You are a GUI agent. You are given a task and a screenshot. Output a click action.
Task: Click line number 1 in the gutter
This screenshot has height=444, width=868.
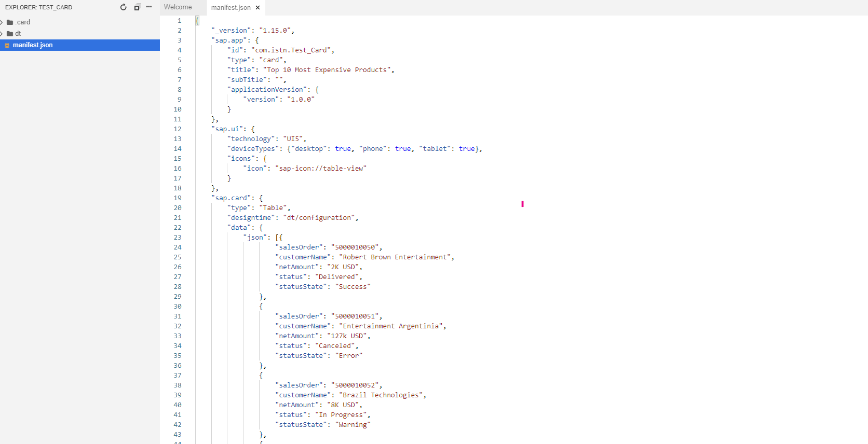(x=180, y=21)
